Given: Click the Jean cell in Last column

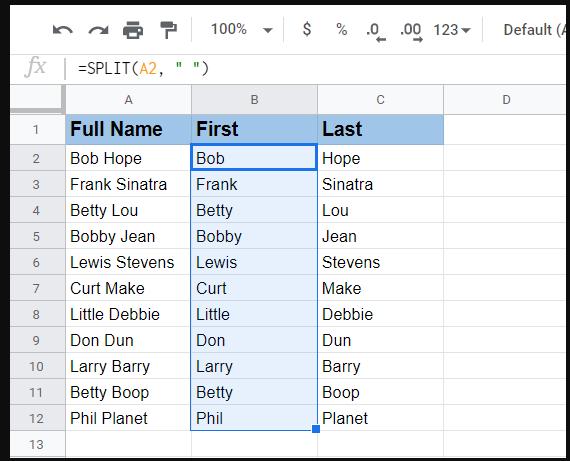Looking at the screenshot, I should (x=380, y=236).
